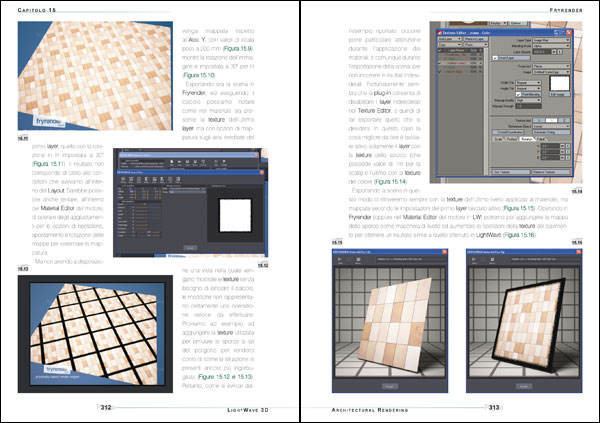
Task: Open the Layer Type dropdown set to Image Map
Action: tap(551, 40)
